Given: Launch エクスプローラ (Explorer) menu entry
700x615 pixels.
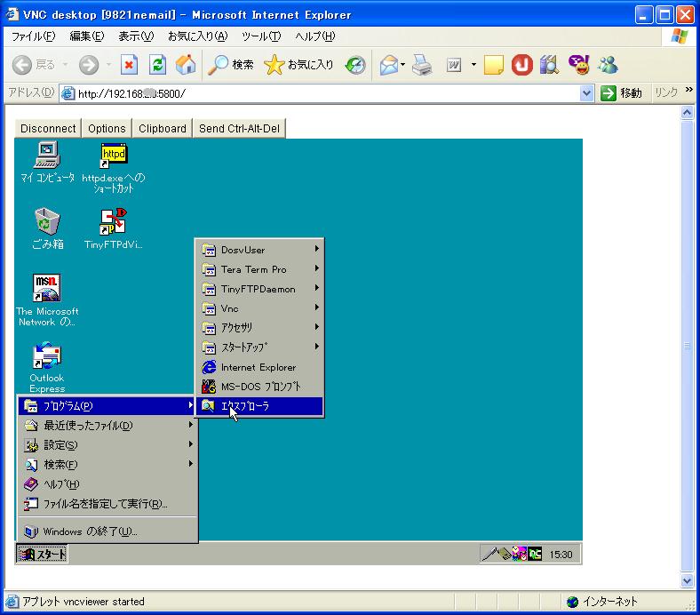Looking at the screenshot, I should click(x=259, y=406).
